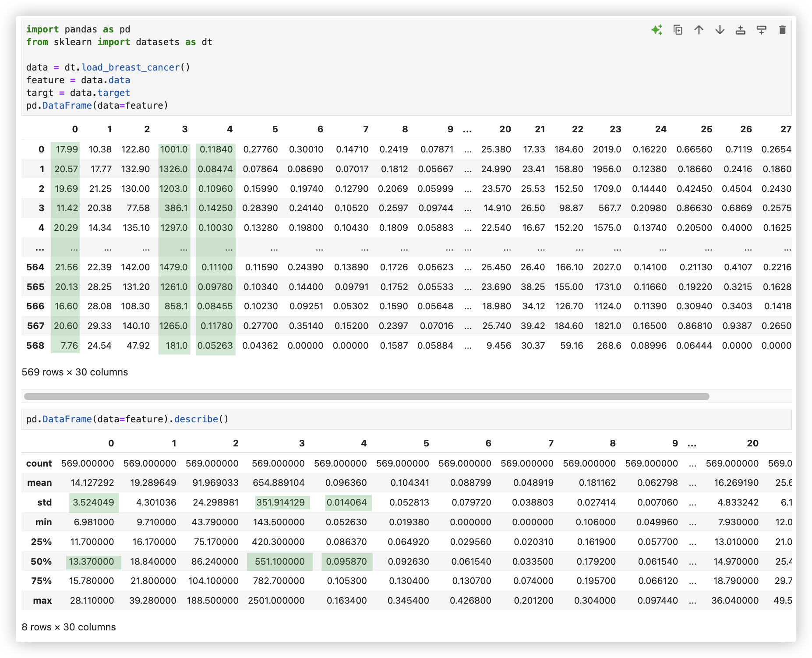The height and width of the screenshot is (658, 812).
Task: Click the highlighted std value 3.524049
Action: pyautogui.click(x=93, y=502)
